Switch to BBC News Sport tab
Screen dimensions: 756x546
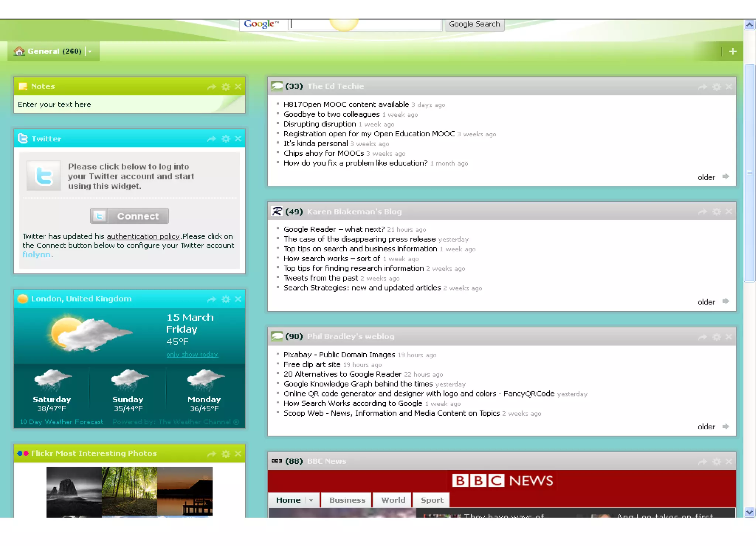tap(432, 500)
